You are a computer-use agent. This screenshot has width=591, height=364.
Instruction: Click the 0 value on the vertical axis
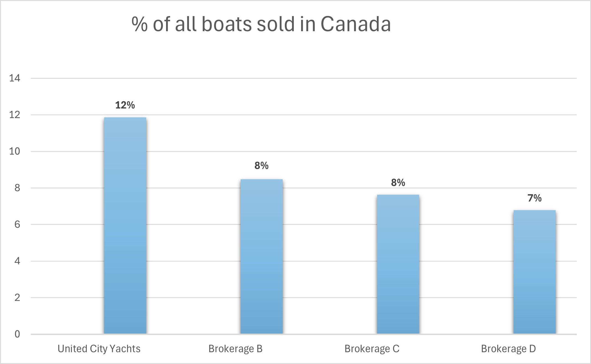pos(17,334)
